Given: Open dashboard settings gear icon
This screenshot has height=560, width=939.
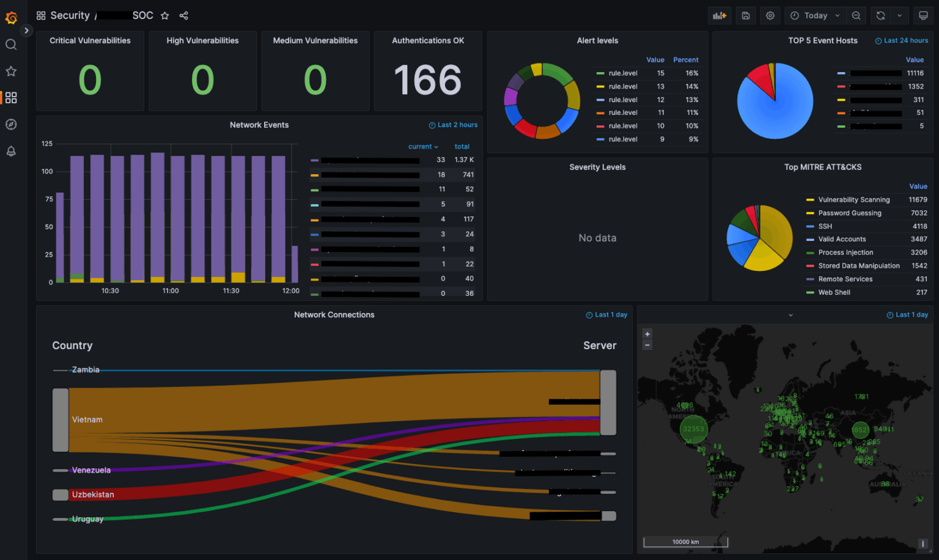Looking at the screenshot, I should tap(770, 16).
